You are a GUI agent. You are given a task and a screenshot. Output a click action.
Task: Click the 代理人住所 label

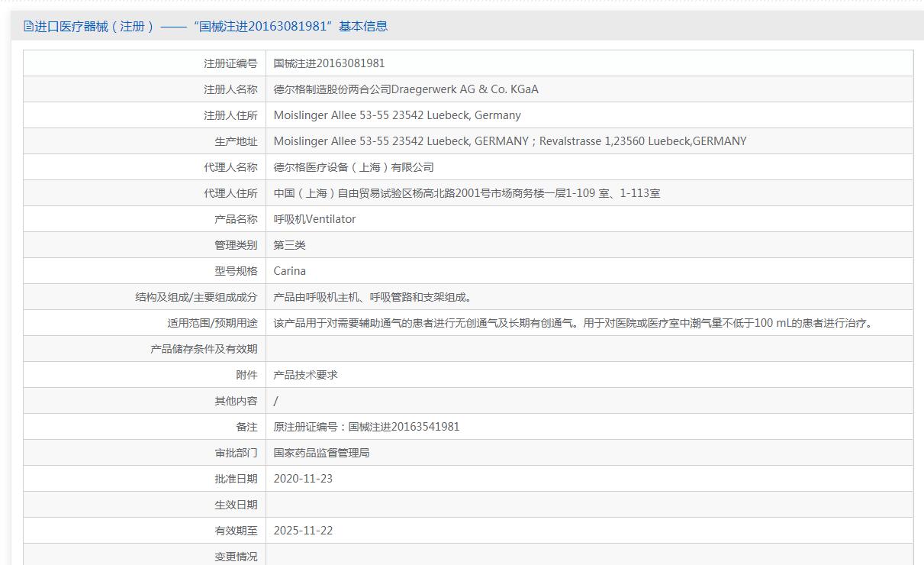point(230,193)
